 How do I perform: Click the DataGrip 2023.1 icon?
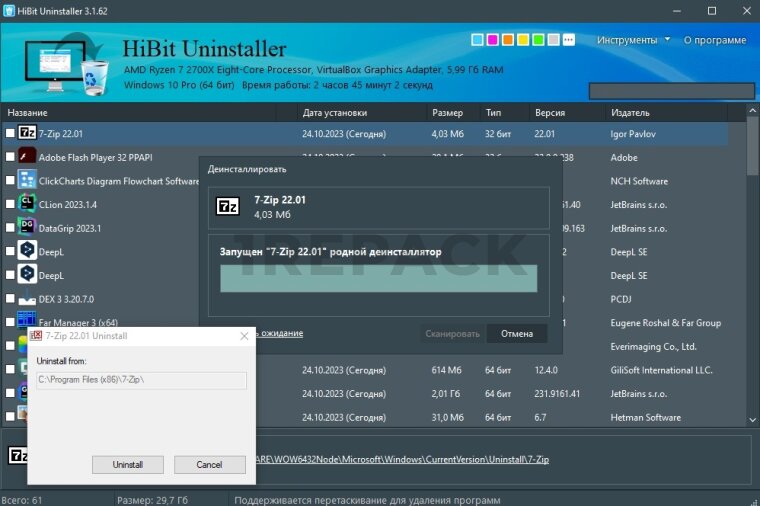point(28,228)
